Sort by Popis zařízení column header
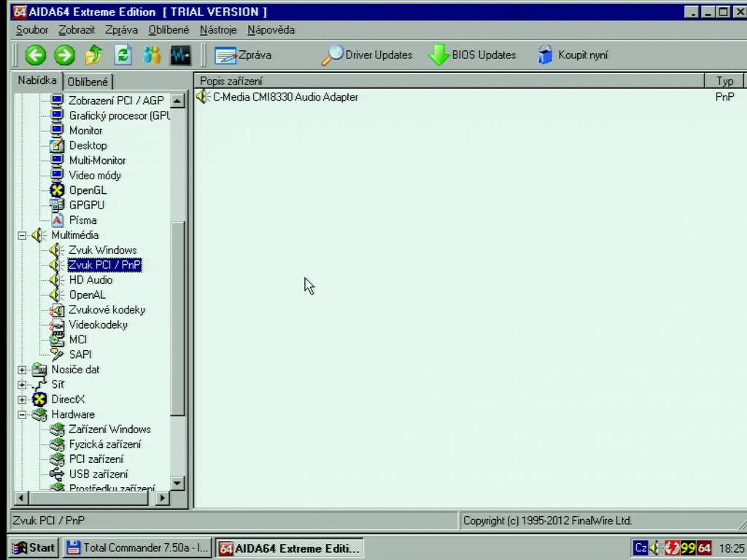The image size is (747, 560). click(449, 81)
